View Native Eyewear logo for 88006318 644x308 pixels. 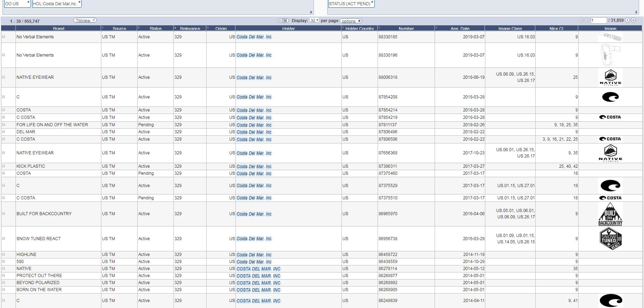611,77
